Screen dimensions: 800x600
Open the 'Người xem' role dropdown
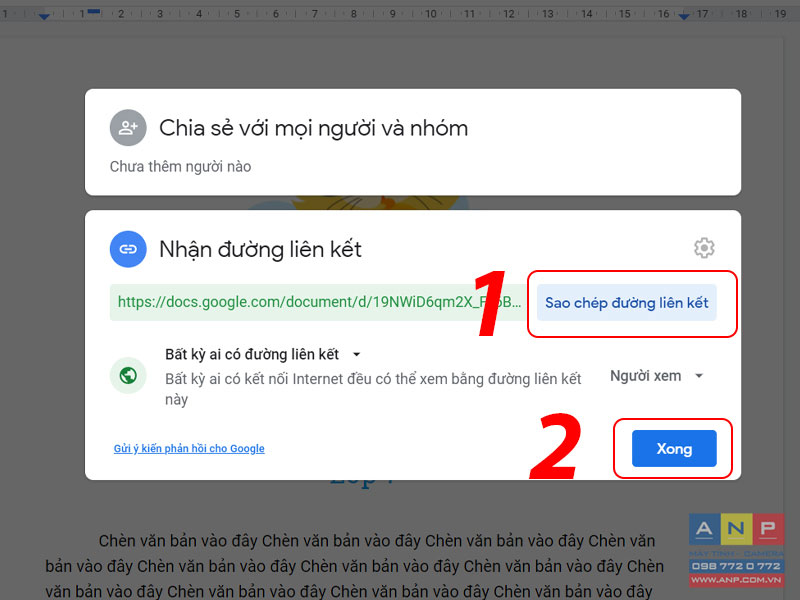point(657,376)
